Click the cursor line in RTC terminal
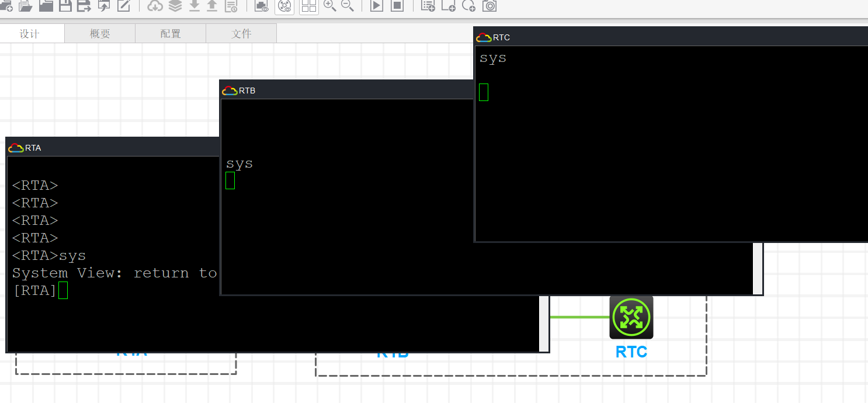868x403 pixels. pyautogui.click(x=484, y=92)
